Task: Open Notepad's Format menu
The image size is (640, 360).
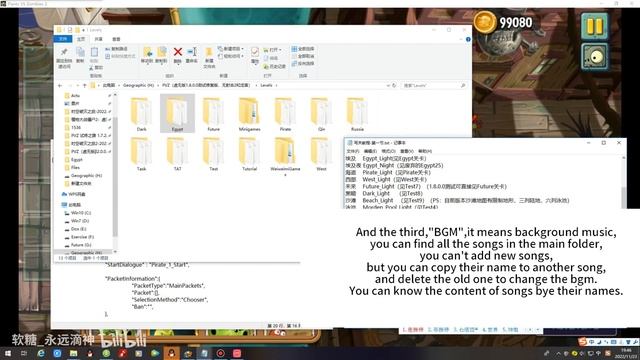Action: click(388, 151)
